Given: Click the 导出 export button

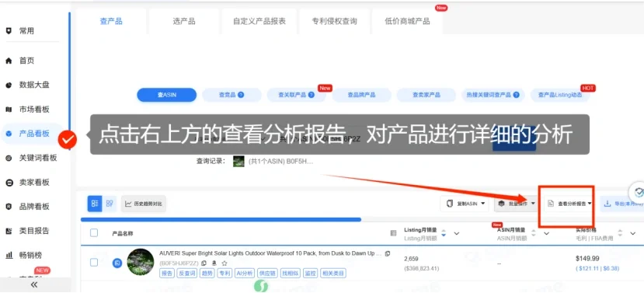Looking at the screenshot, I should [x=621, y=204].
